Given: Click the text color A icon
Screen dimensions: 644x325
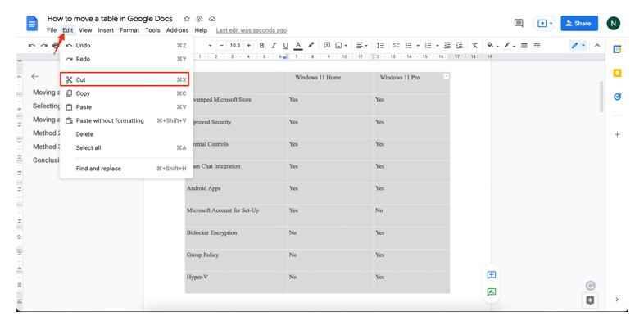Looking at the screenshot, I should [298, 46].
